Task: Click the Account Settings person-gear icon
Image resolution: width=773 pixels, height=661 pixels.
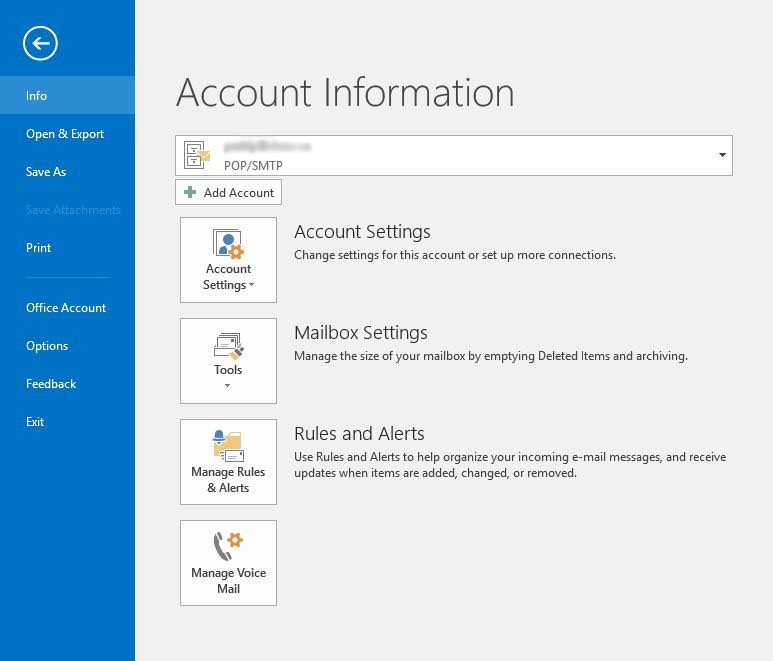Action: [x=228, y=244]
